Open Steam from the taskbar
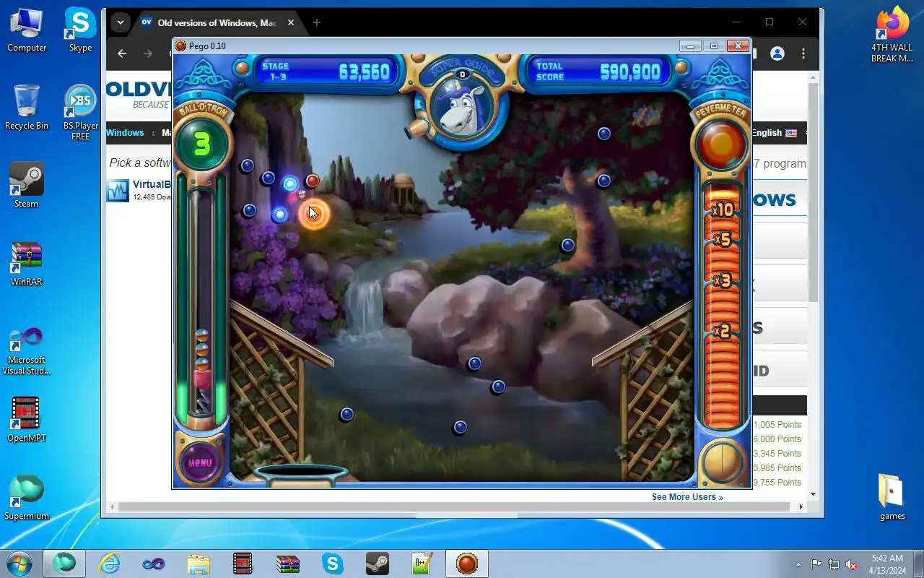924x578 pixels. 378,563
